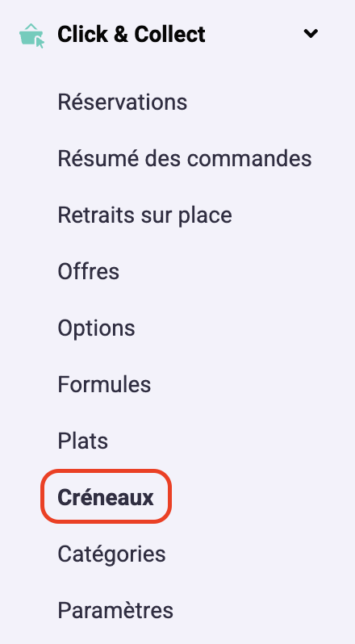
Task: Click the green shopping basket icon
Action: [x=31, y=36]
